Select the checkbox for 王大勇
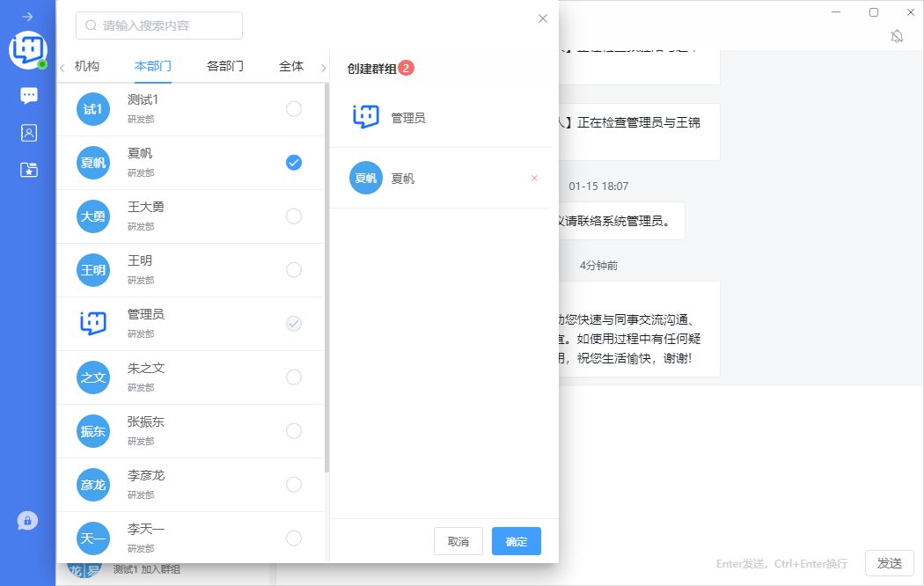Viewport: 924px width, 586px height. pyautogui.click(x=294, y=216)
